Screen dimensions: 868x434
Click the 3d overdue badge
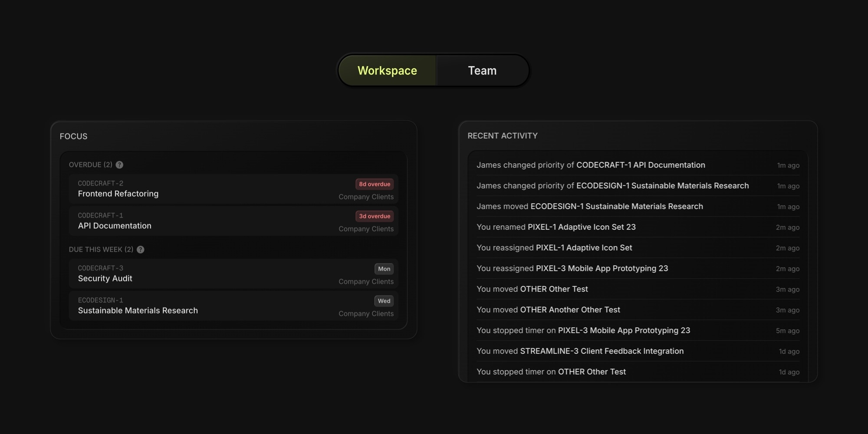click(x=374, y=216)
